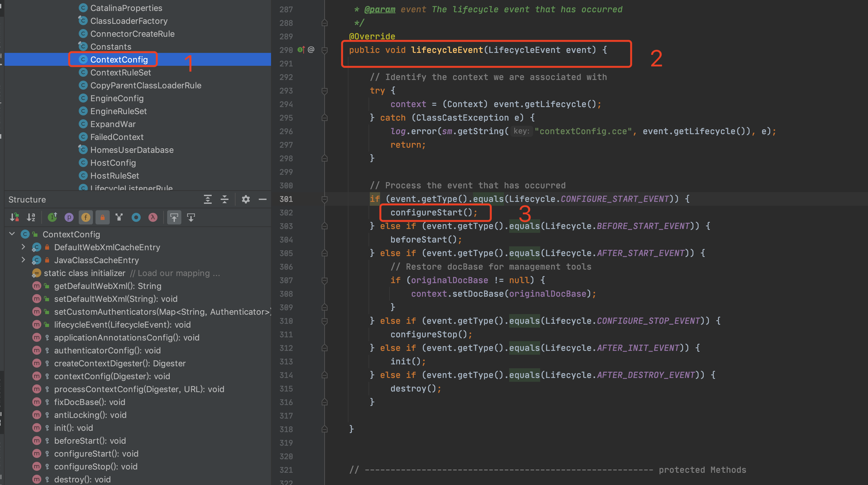Sort structure members by visibility

point(15,218)
